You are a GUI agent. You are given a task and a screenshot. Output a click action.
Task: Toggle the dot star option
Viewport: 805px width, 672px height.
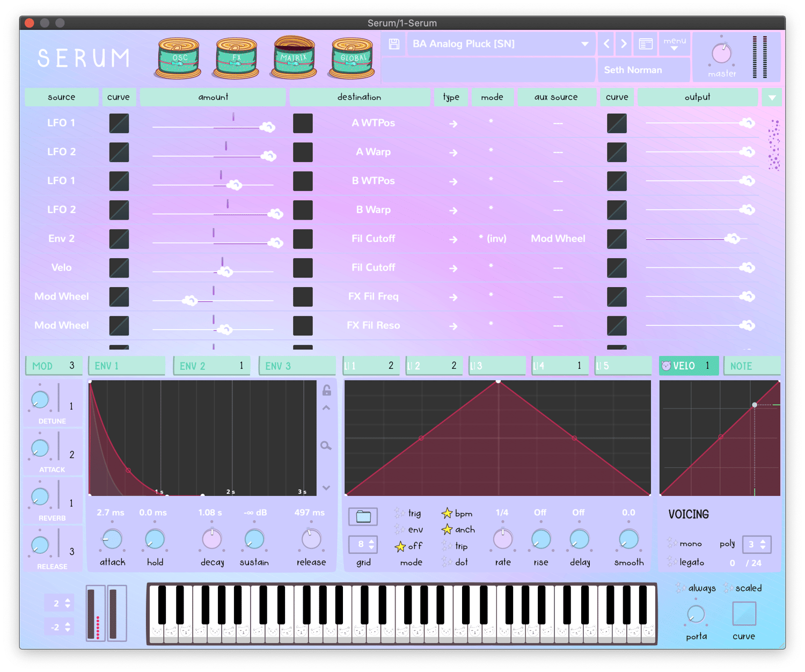454,563
